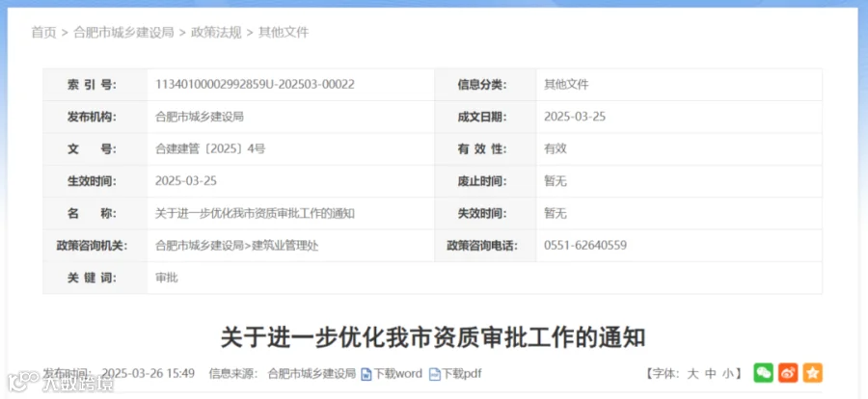Click the 索引号 label cell

tap(95, 85)
